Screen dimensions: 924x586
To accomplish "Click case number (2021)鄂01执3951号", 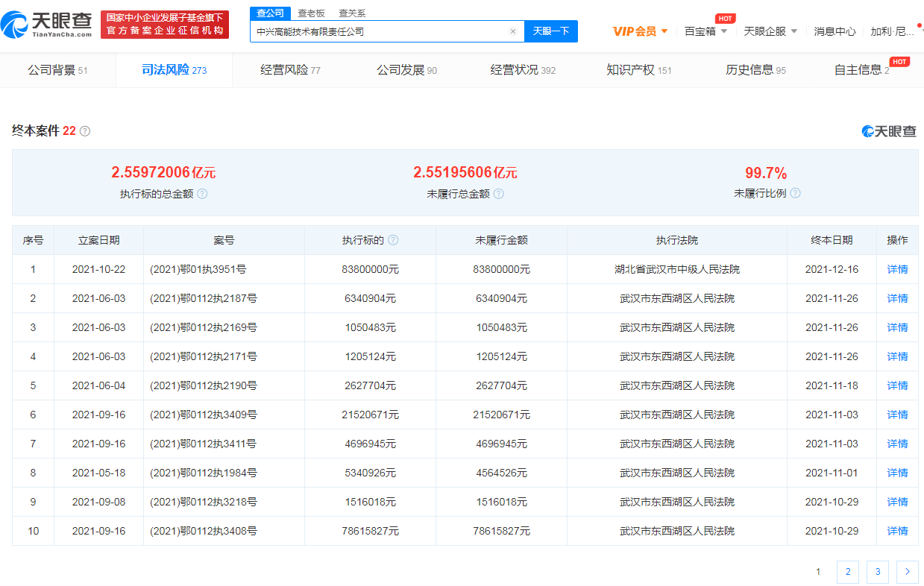I will (198, 269).
